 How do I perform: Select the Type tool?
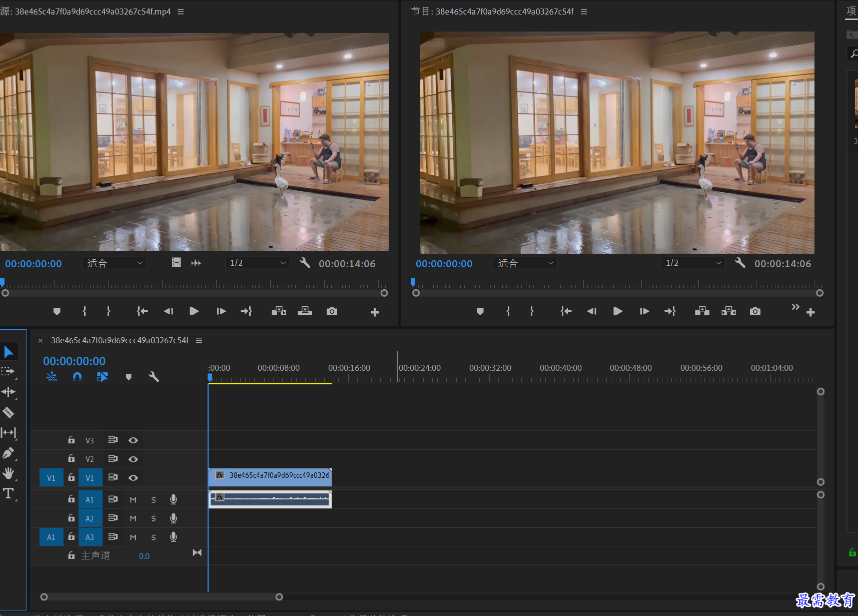coord(8,493)
